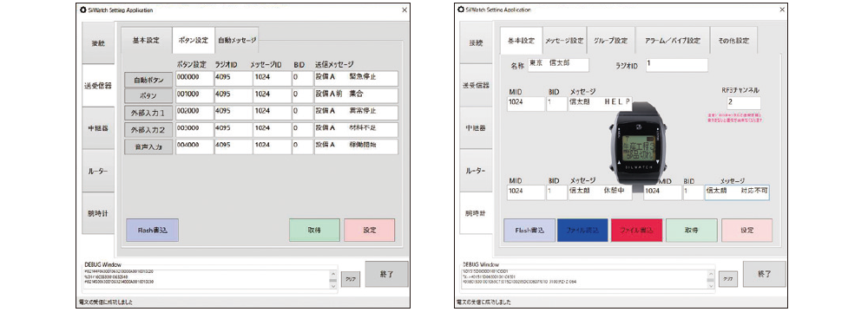This screenshot has height=312, width=868.
Task: Select 送受信器 side tab in right window
Action: 476,85
